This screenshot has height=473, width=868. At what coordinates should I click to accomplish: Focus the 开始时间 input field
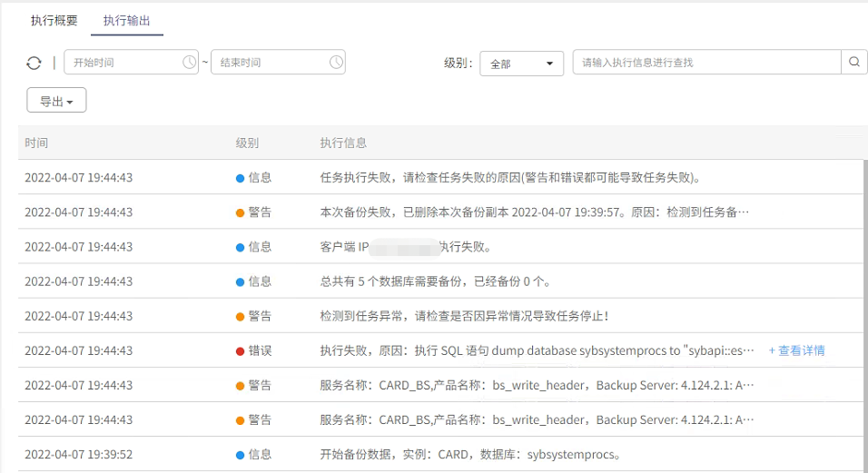pos(131,62)
